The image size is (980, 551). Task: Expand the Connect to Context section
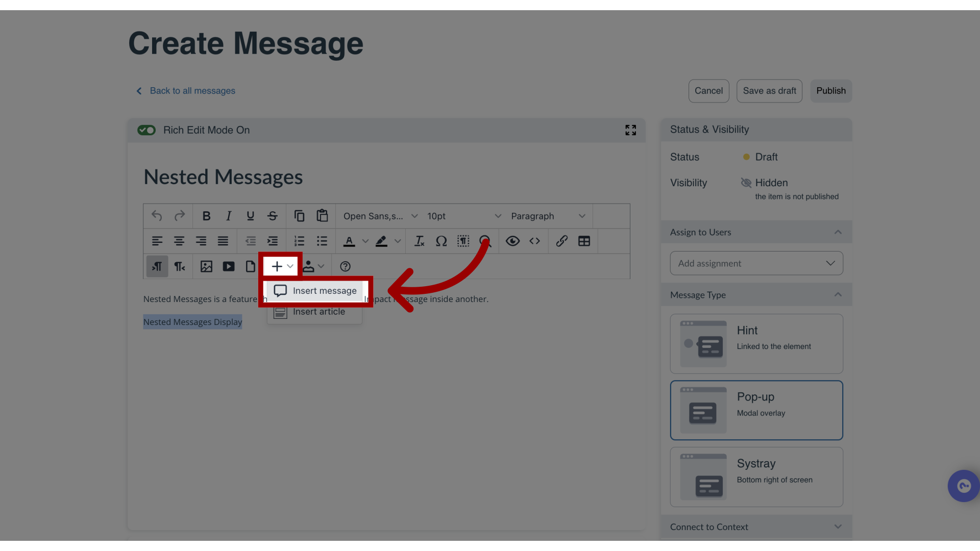tap(838, 527)
